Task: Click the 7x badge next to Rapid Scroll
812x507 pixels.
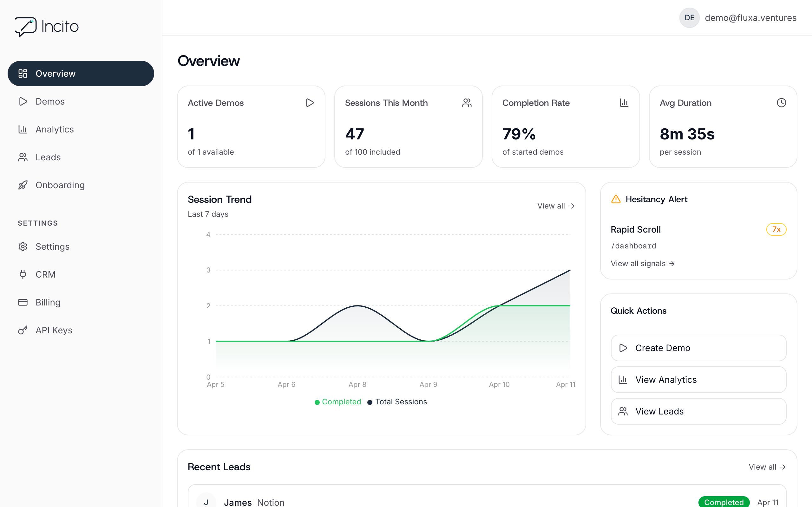Action: point(776,229)
